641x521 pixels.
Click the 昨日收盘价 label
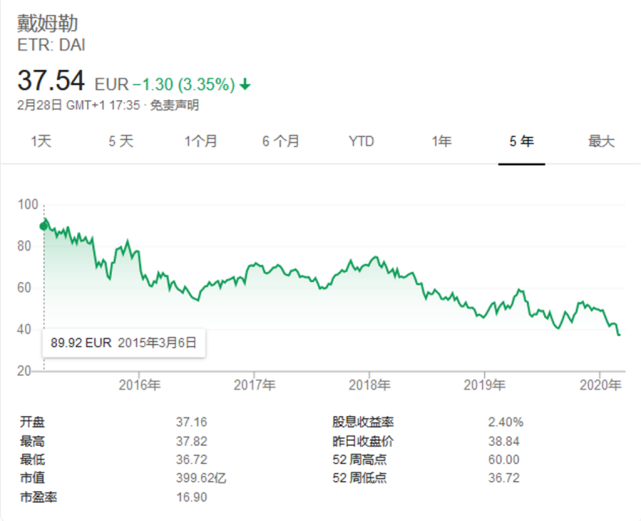pos(363,441)
